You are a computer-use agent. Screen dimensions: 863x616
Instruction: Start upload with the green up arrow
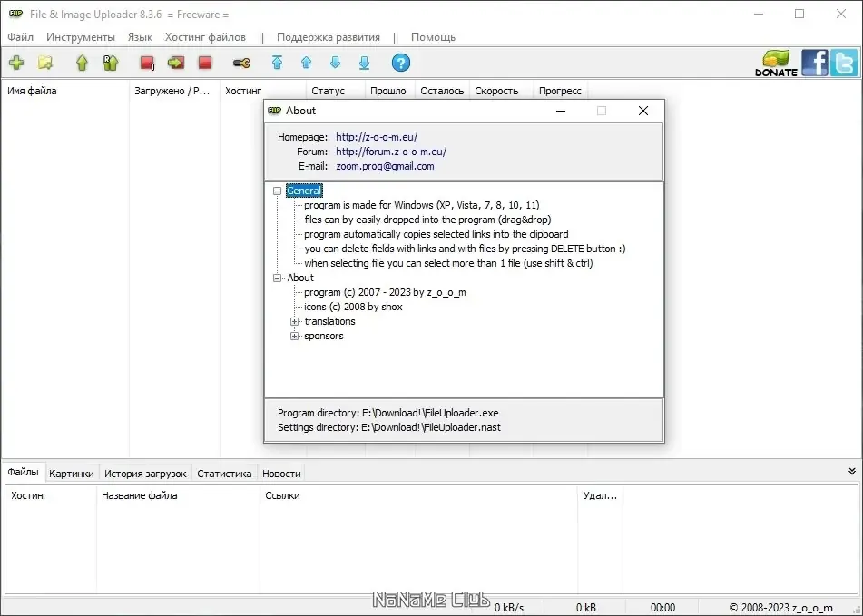tap(82, 63)
